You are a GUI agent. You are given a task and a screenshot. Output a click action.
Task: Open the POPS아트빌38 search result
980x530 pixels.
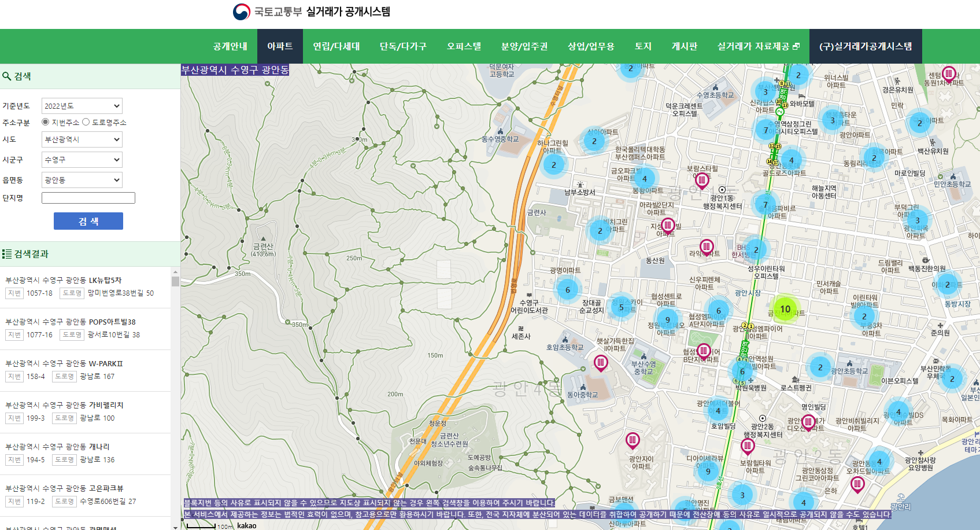(86, 329)
